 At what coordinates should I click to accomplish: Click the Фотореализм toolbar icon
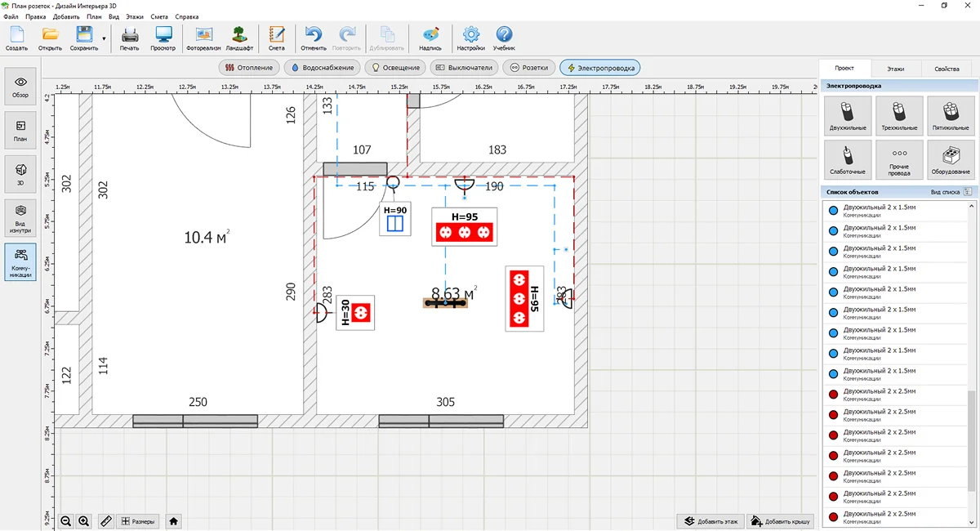[x=203, y=38]
